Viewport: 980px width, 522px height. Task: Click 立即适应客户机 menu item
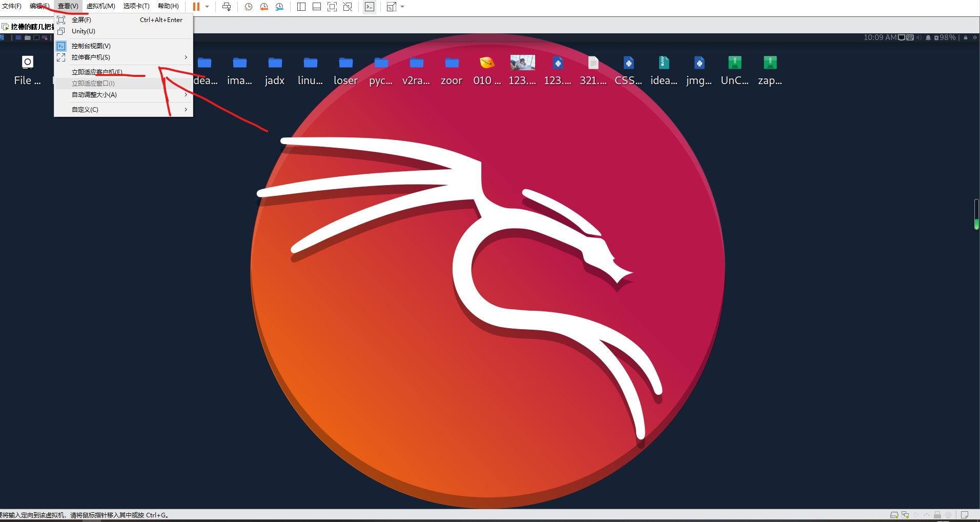(124, 72)
